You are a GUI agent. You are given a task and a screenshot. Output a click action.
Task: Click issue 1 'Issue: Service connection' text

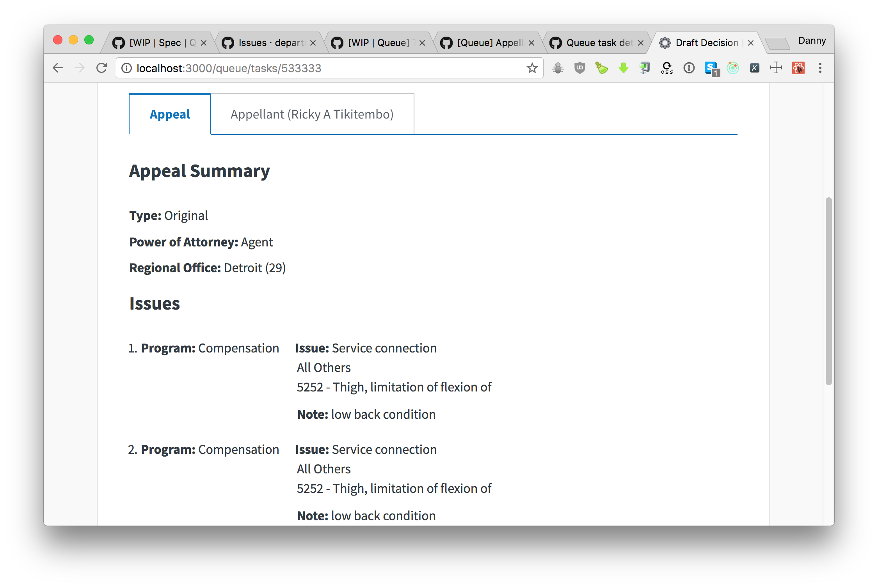point(366,348)
